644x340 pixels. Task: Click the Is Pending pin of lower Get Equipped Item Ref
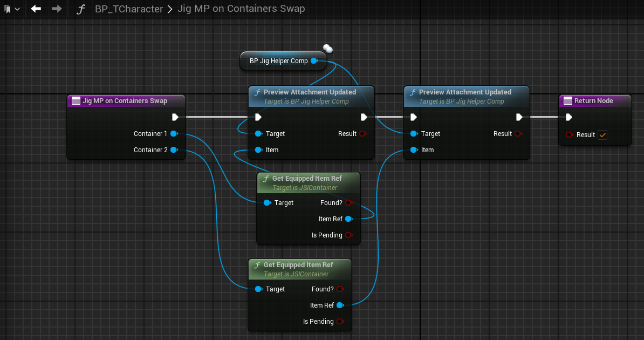click(x=340, y=322)
